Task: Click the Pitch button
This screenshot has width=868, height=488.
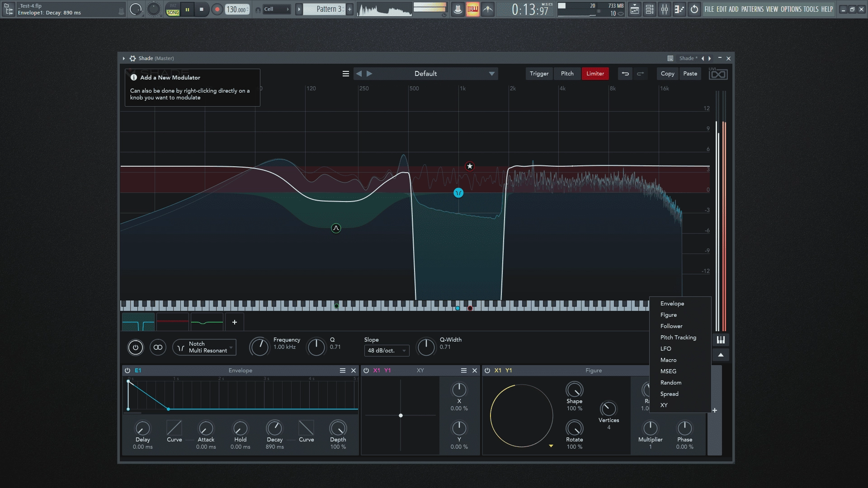Action: click(x=567, y=74)
